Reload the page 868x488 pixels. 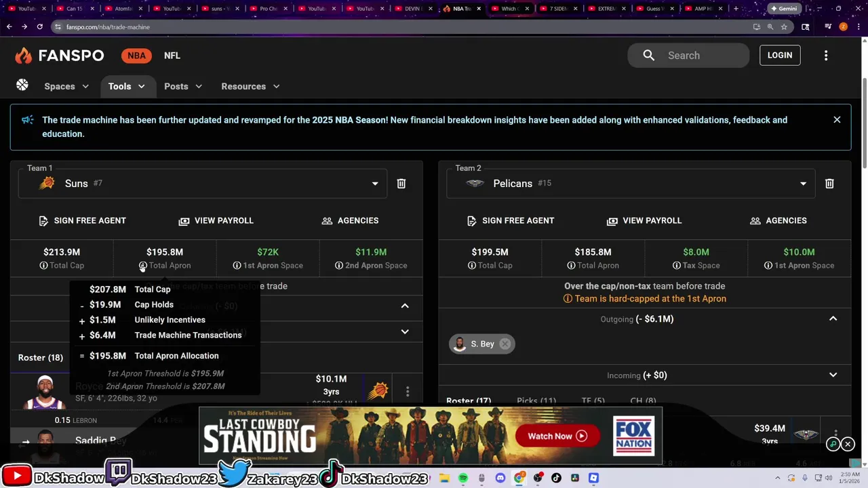[x=39, y=26]
